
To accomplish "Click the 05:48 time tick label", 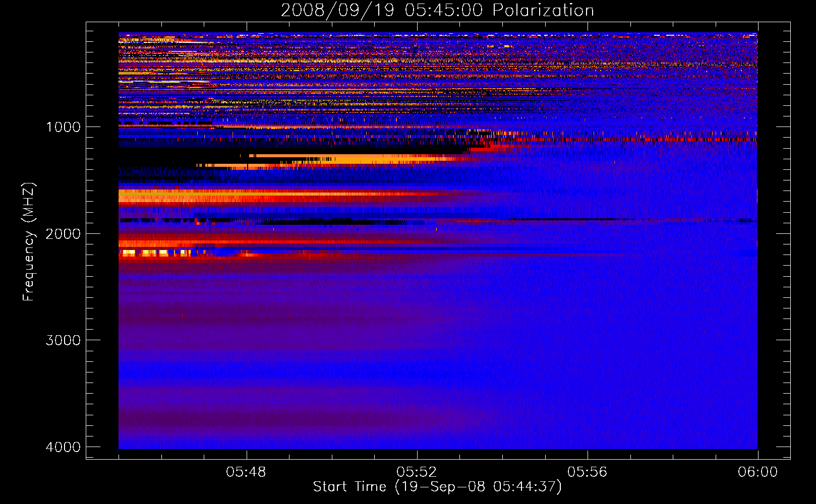I will 246,472.
